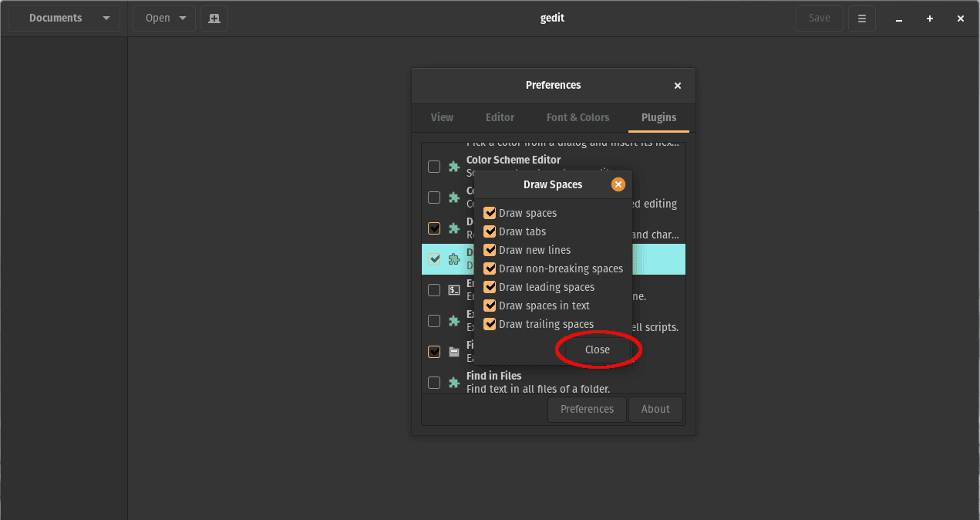This screenshot has height=520, width=980.
Task: Enable the Find in Files plugin checkbox
Action: [x=434, y=383]
